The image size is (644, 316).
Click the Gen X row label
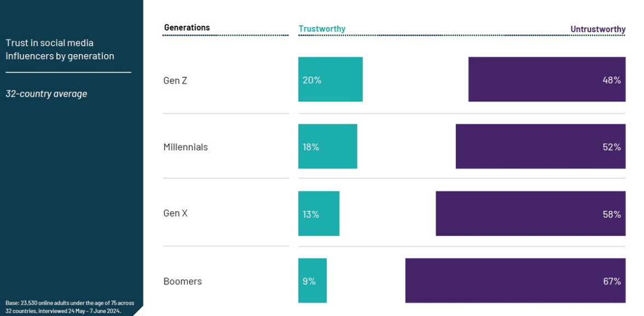click(x=175, y=214)
